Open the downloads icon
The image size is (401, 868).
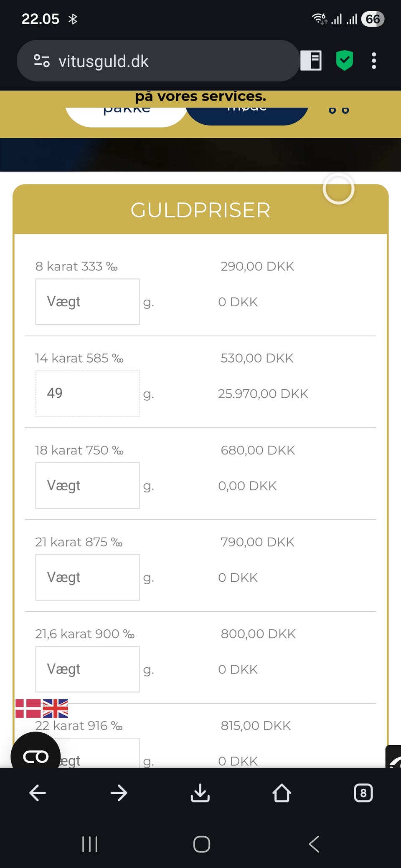coord(200,793)
